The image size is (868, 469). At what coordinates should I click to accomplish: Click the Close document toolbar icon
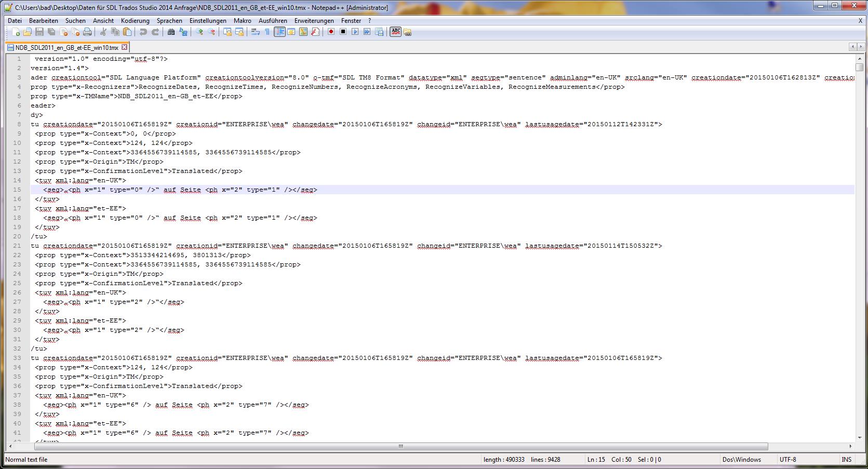click(x=63, y=32)
